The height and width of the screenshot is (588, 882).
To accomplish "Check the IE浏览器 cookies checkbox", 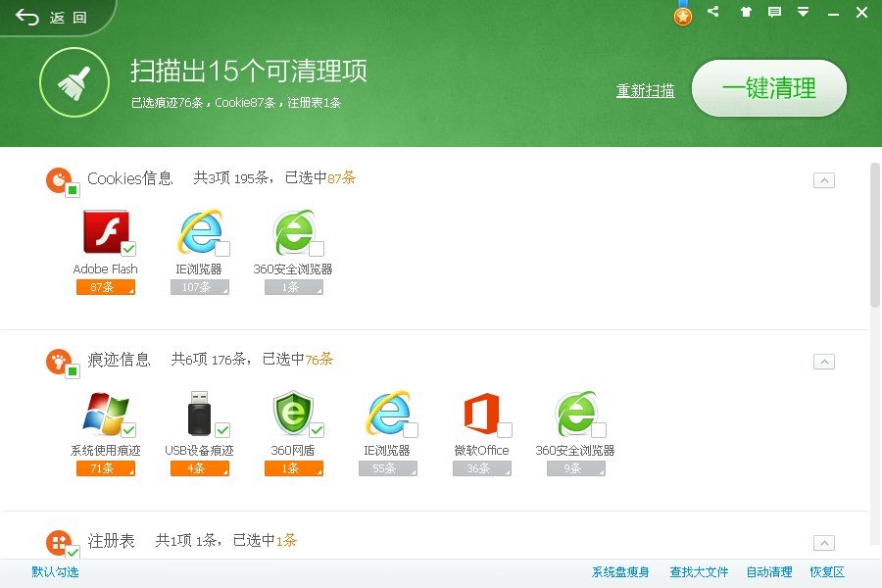I will click(x=222, y=249).
